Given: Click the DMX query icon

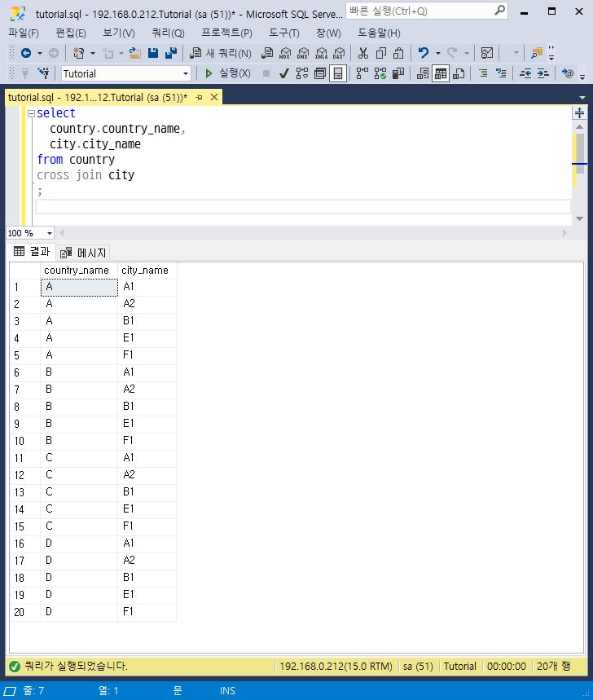Looking at the screenshot, I should (303, 53).
